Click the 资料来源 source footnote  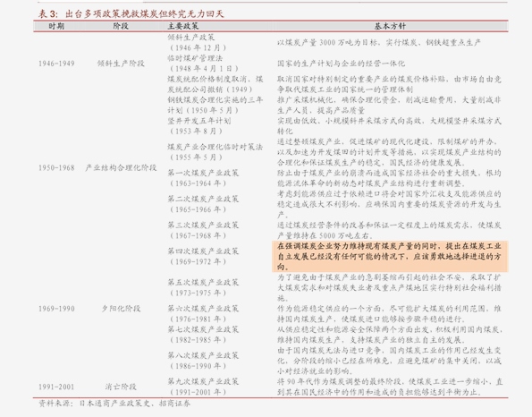click(x=114, y=404)
